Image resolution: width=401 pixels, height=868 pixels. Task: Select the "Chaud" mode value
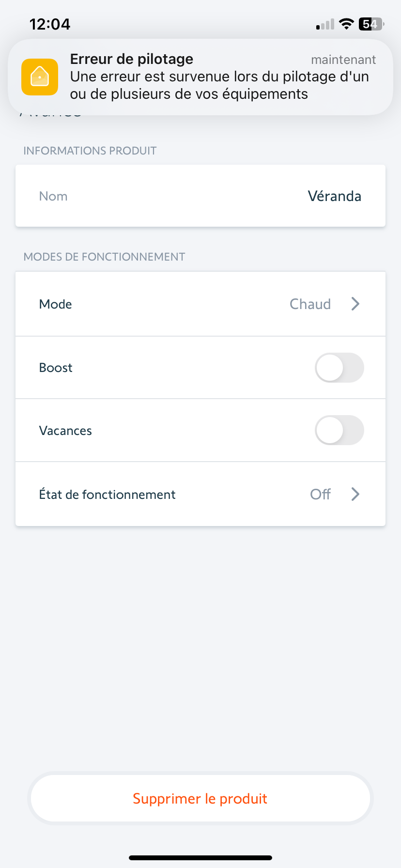tap(310, 304)
